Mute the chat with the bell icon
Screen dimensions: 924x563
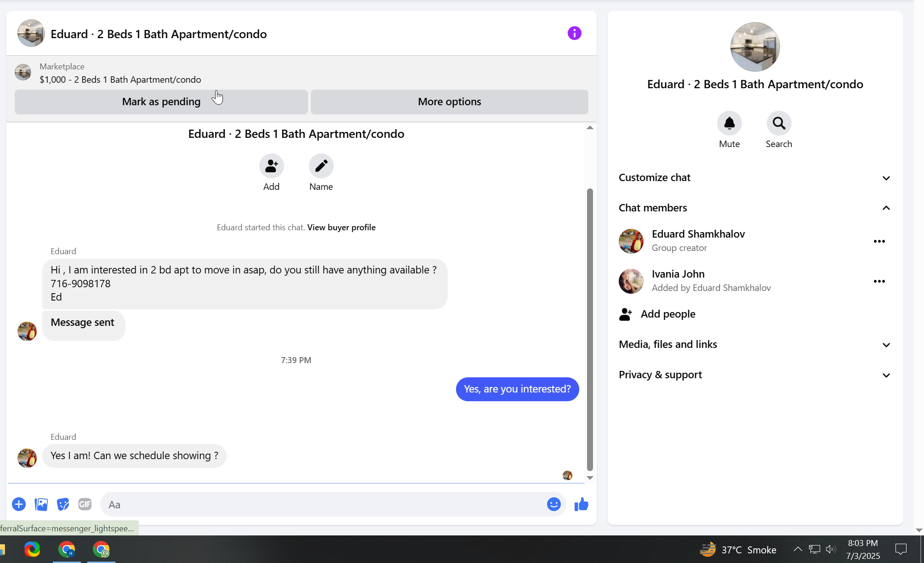click(x=729, y=123)
